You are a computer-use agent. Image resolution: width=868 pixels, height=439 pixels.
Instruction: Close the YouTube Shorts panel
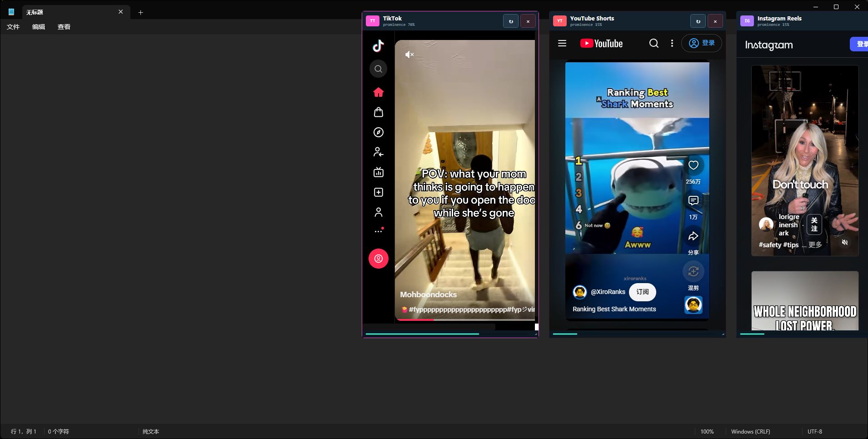(x=715, y=21)
